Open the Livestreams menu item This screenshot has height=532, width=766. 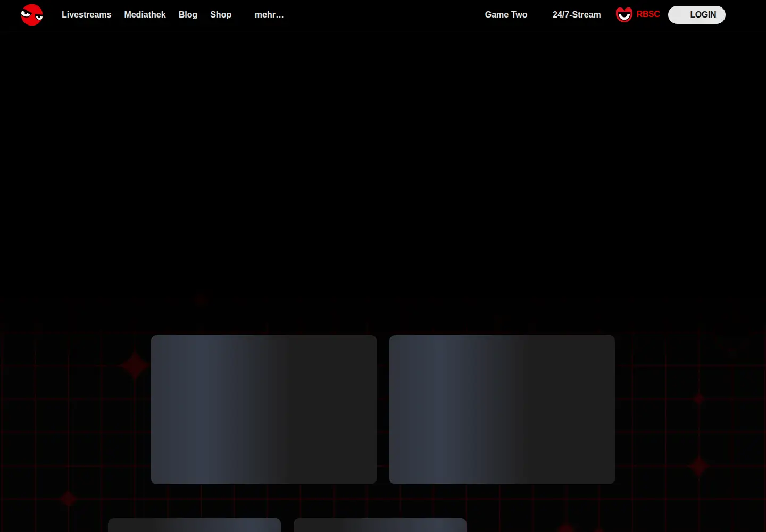(x=87, y=15)
